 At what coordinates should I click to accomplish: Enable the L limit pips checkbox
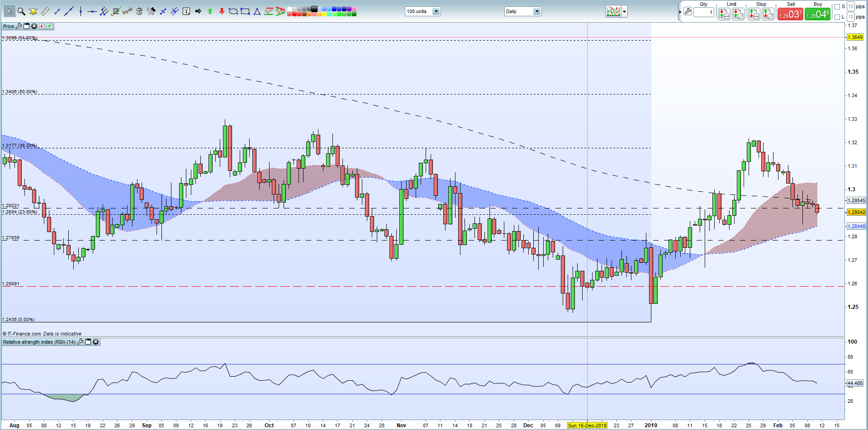837,17
